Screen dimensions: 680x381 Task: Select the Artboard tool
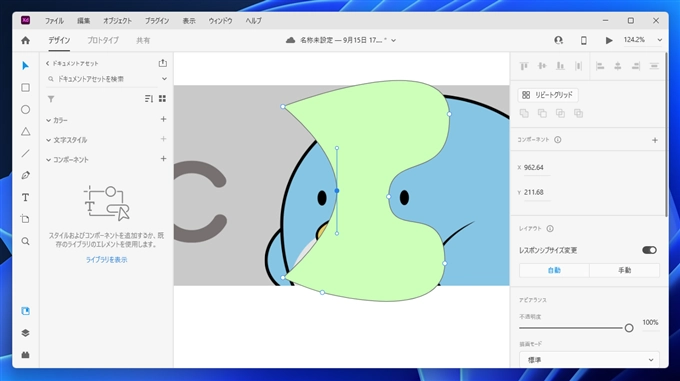(x=26, y=219)
